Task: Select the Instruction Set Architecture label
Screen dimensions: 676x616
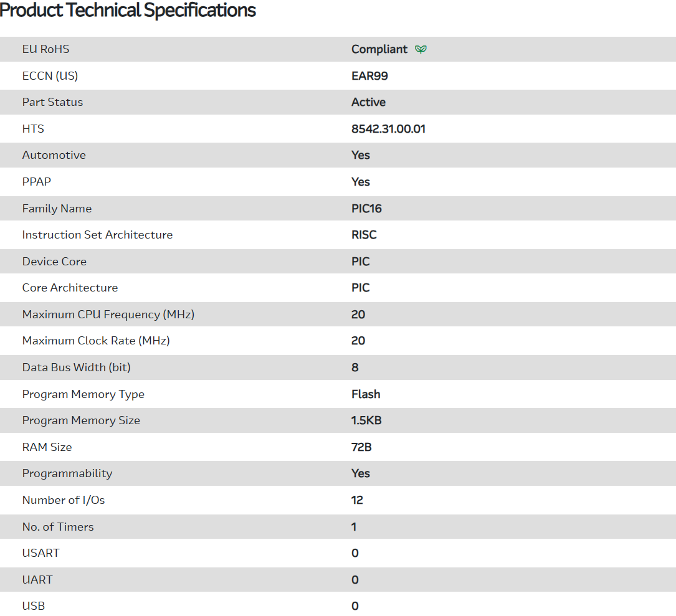Action: click(x=97, y=235)
